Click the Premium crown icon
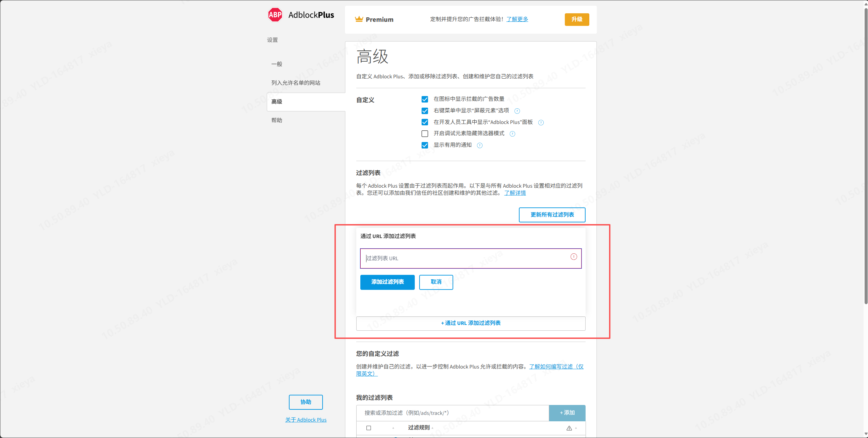The image size is (868, 438). [359, 19]
